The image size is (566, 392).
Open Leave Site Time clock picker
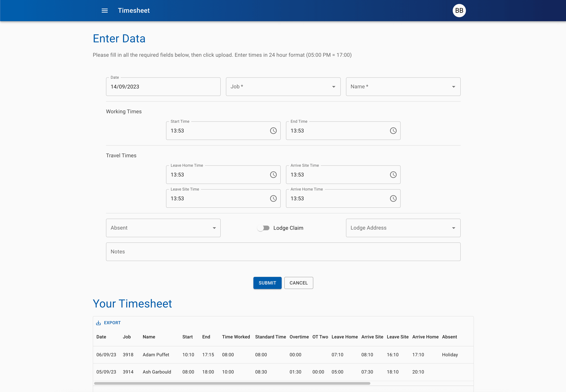(x=273, y=198)
